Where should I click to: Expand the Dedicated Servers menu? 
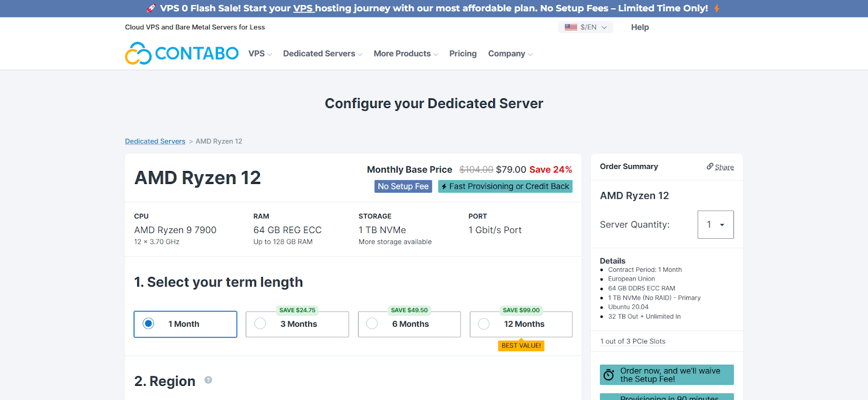click(x=323, y=54)
